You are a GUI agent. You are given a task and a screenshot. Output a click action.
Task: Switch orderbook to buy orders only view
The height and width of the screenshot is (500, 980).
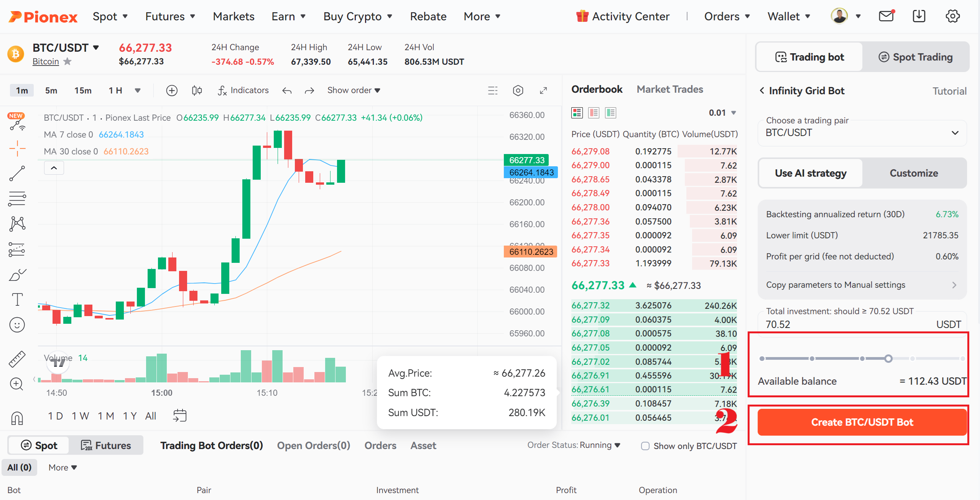pyautogui.click(x=611, y=113)
